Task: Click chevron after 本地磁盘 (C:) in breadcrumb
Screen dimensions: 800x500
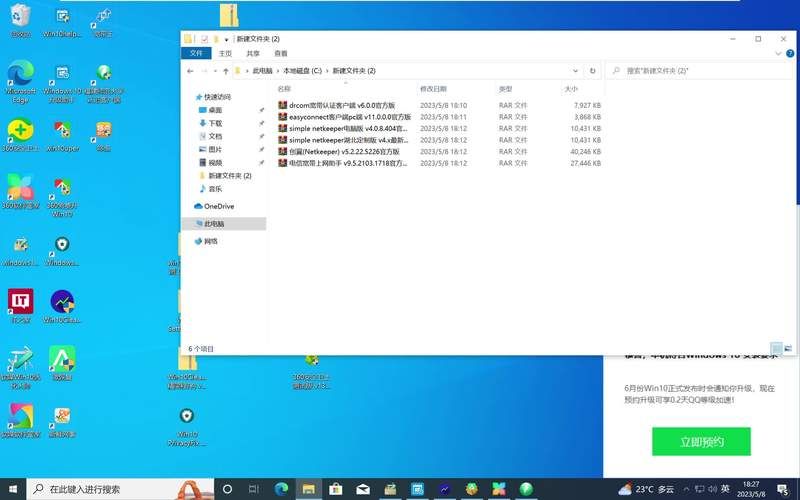Action: click(327, 71)
